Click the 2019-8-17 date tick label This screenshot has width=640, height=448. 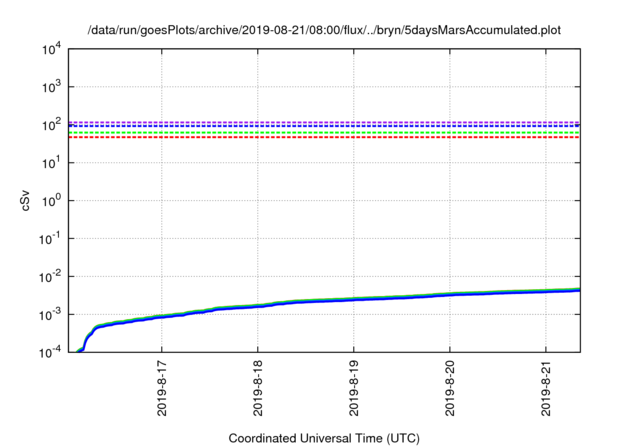click(162, 388)
